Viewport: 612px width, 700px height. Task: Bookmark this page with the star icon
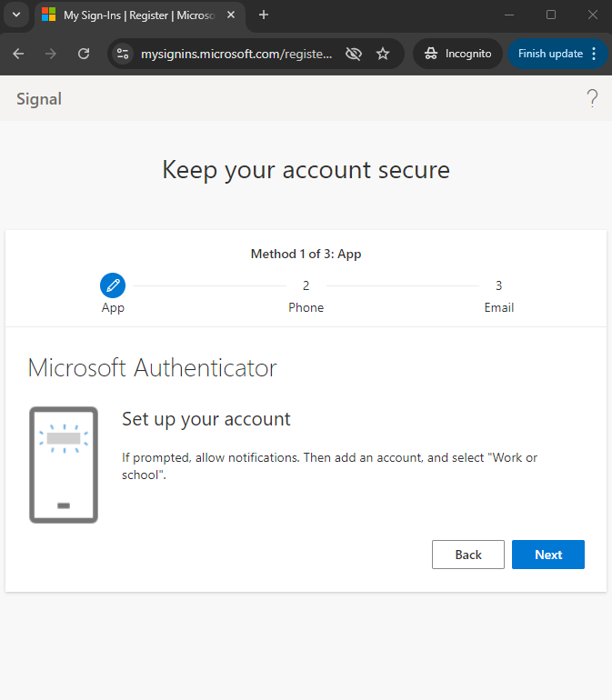point(383,54)
